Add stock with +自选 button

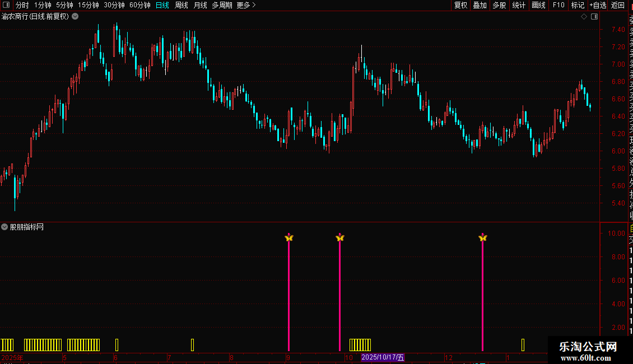click(x=598, y=5)
